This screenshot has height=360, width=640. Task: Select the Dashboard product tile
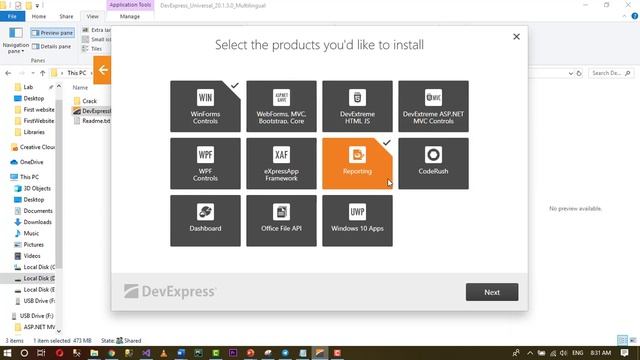click(x=205, y=220)
